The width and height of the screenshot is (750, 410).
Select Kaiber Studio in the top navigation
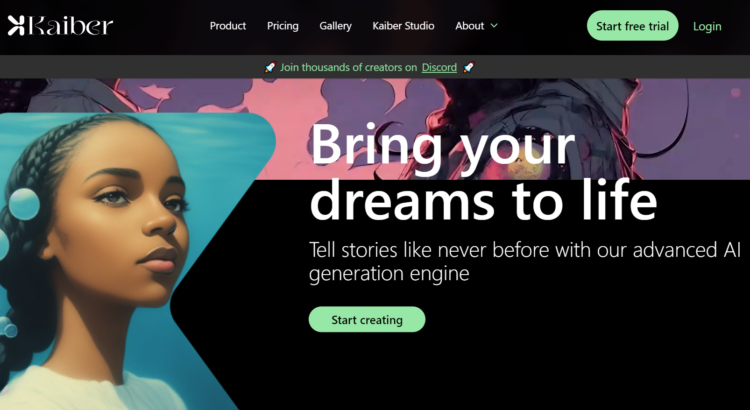click(403, 26)
